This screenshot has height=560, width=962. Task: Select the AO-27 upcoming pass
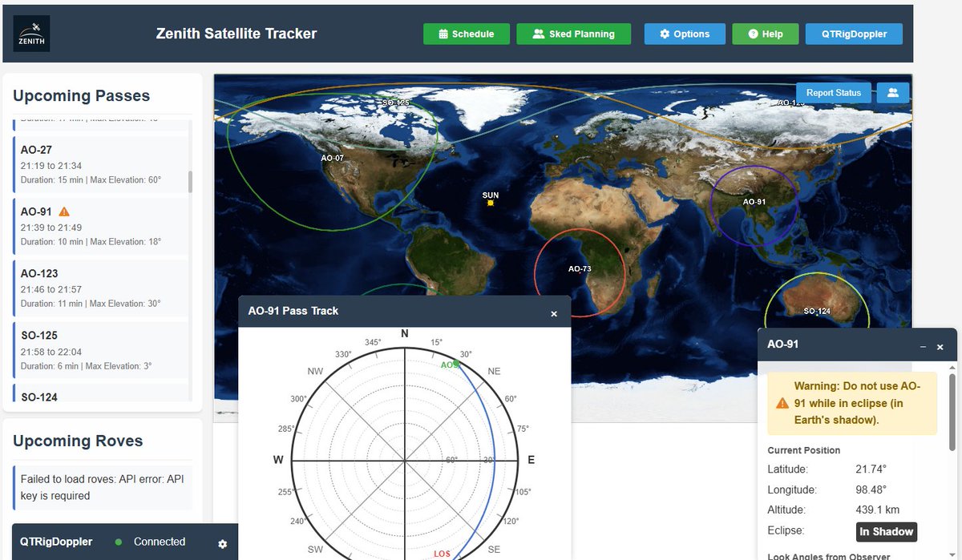tap(101, 164)
